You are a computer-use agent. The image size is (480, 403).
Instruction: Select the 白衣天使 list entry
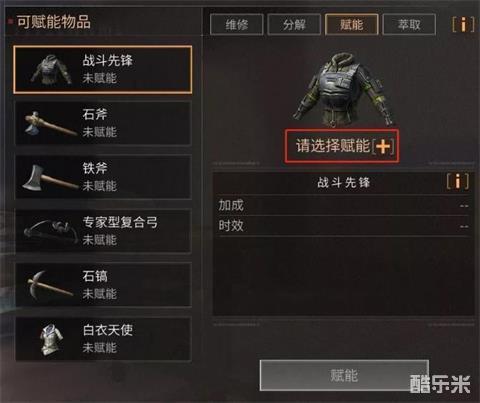(x=103, y=339)
